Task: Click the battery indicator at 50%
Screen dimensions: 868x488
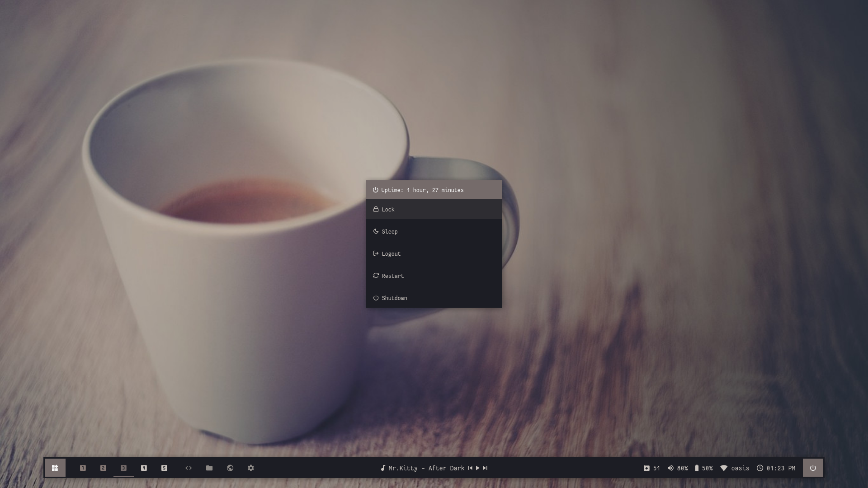Action: [x=697, y=468]
